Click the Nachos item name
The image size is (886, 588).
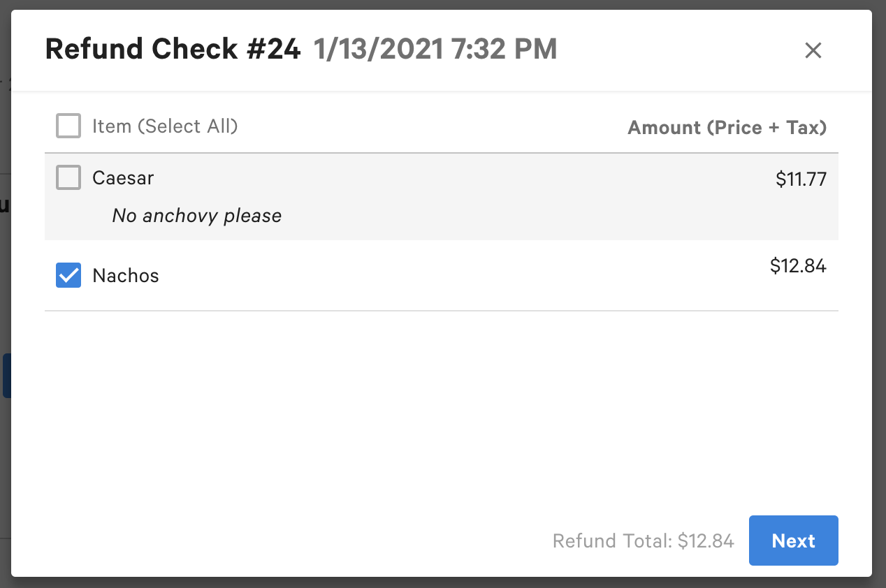click(126, 275)
